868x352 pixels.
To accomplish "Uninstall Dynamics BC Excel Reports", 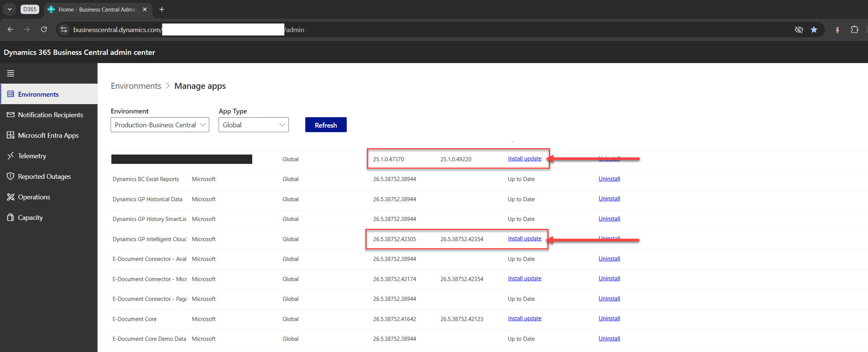I will click(609, 179).
